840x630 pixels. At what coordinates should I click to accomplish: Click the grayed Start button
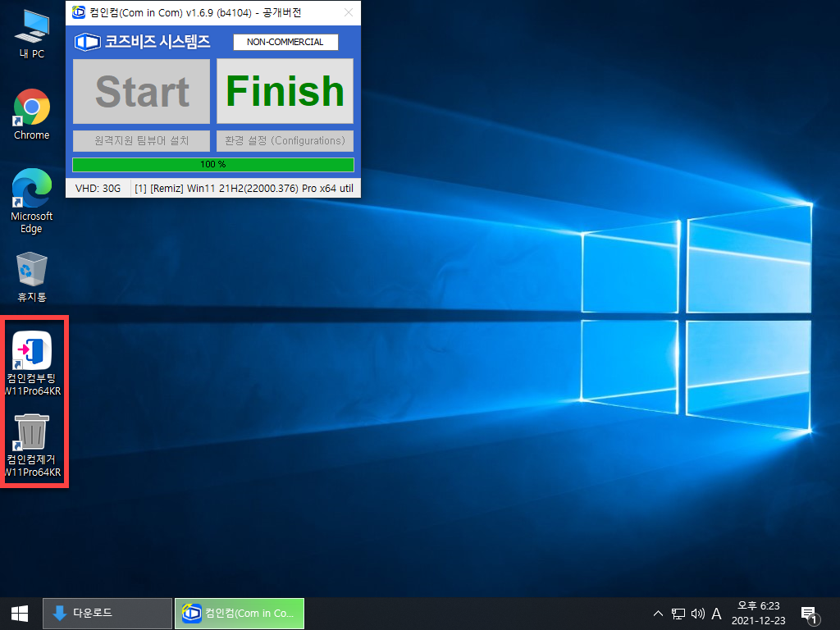point(141,91)
